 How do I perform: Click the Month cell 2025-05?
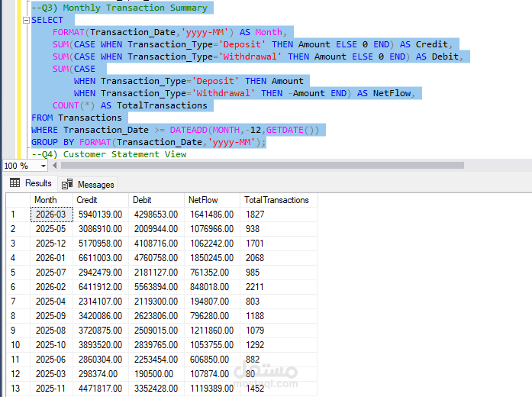coord(52,229)
